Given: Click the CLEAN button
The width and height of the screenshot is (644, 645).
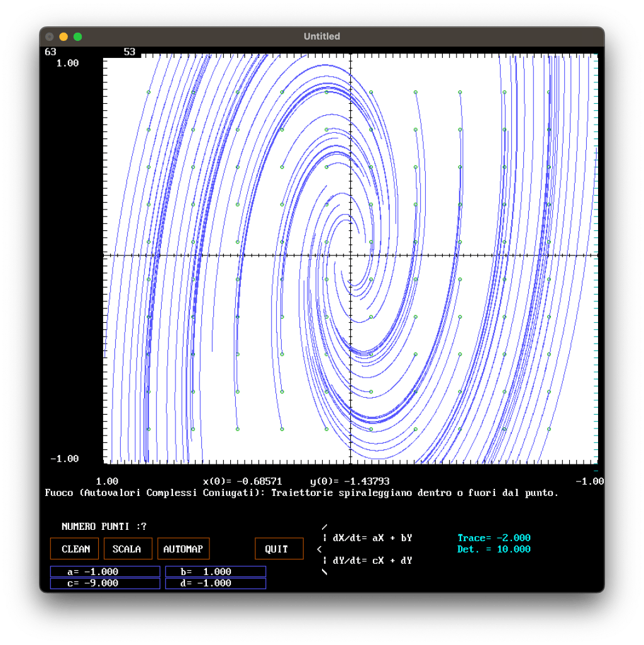Looking at the screenshot, I should [x=75, y=549].
